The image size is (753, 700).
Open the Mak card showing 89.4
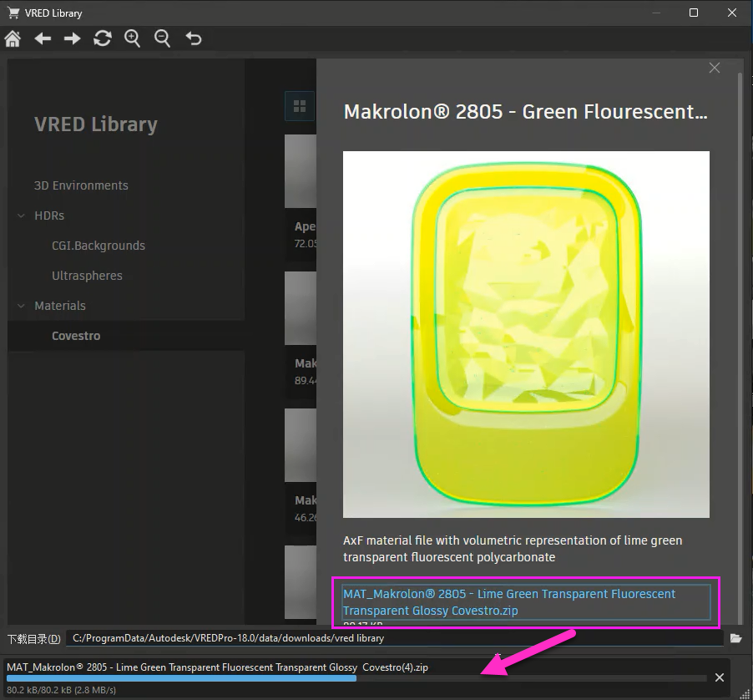pyautogui.click(x=301, y=334)
